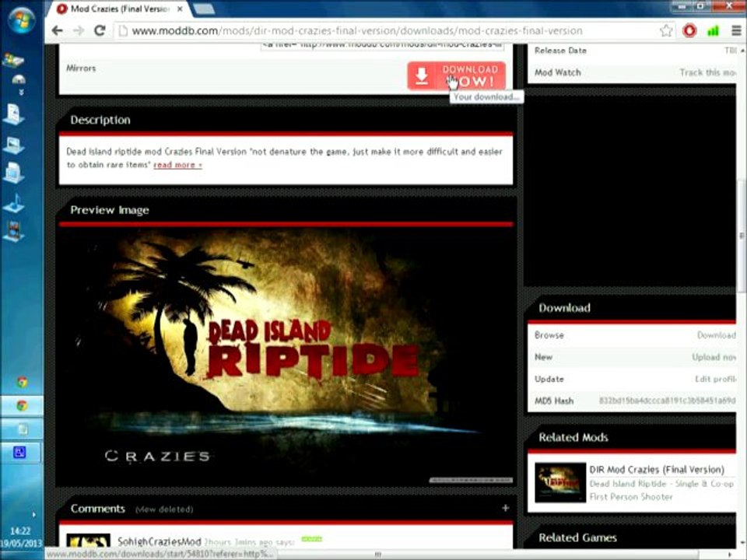747x560 pixels.
Task: Open the Pictures library taskbar icon
Action: 13,145
